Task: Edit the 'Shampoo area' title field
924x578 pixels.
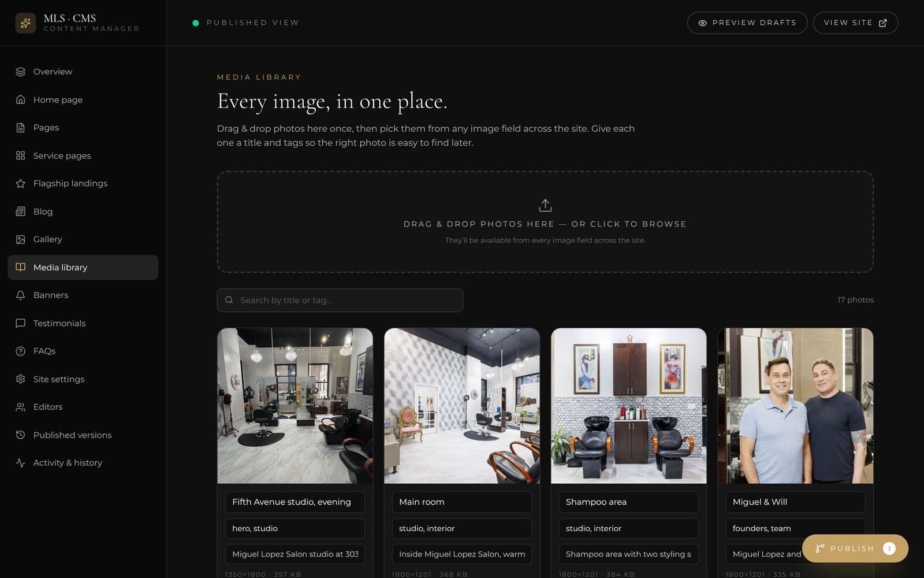Action: point(629,502)
